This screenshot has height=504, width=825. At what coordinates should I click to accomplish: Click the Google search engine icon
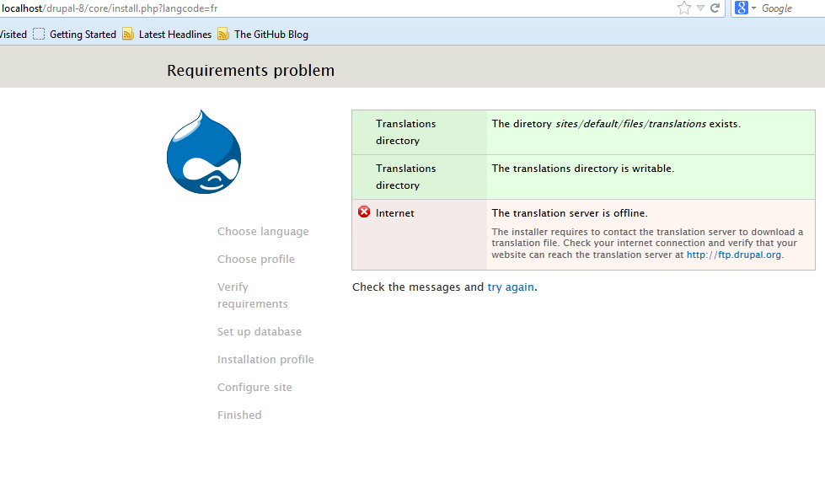742,8
